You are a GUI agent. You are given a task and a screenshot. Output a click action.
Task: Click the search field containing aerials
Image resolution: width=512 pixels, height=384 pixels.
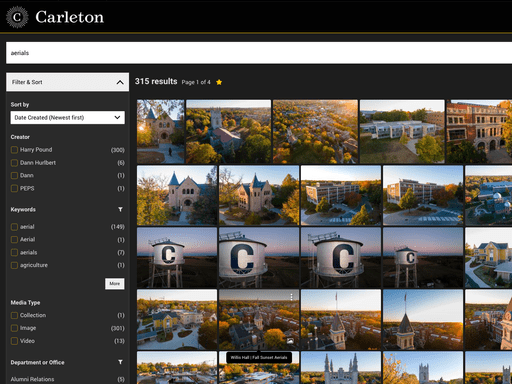point(259,53)
